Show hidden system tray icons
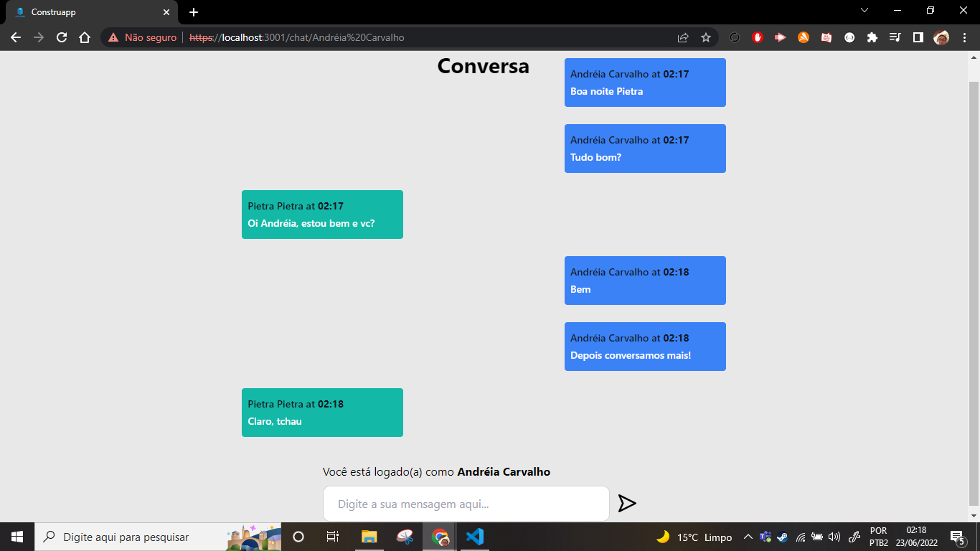 748,537
